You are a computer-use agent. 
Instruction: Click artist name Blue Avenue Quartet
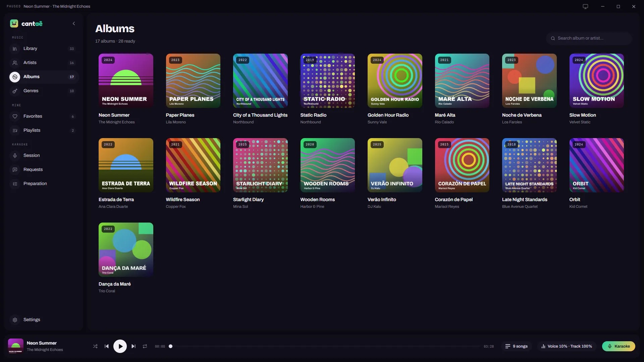point(520,206)
